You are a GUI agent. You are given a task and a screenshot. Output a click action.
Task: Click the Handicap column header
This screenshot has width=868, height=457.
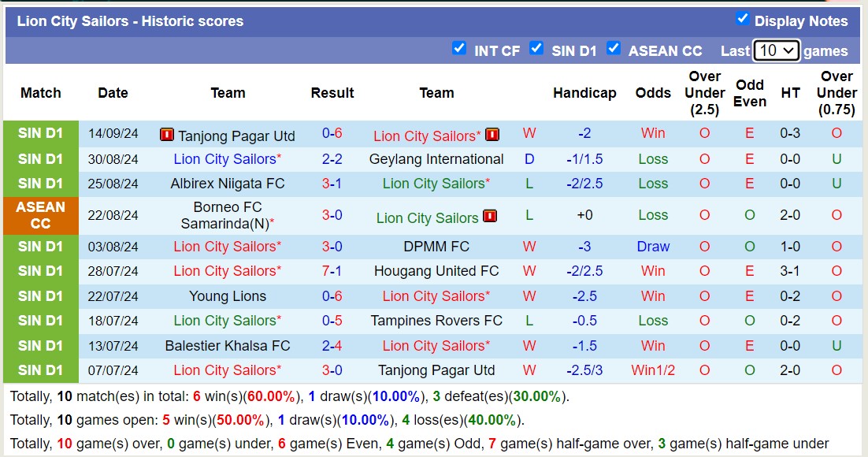pos(584,92)
